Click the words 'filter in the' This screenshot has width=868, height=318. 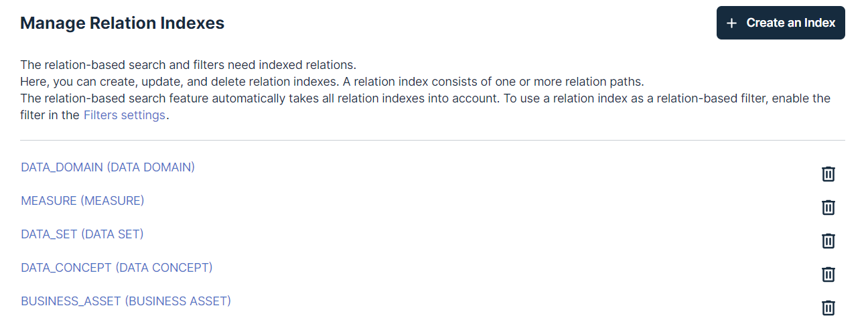coord(50,115)
